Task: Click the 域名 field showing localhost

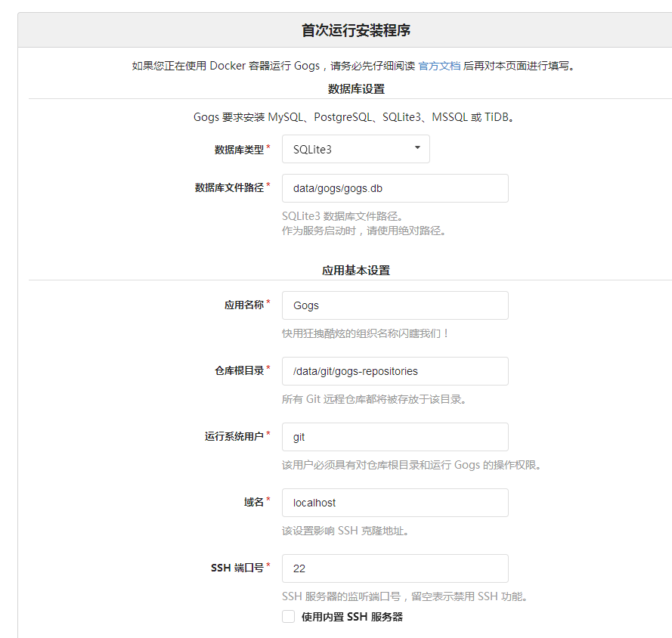Action: 395,503
